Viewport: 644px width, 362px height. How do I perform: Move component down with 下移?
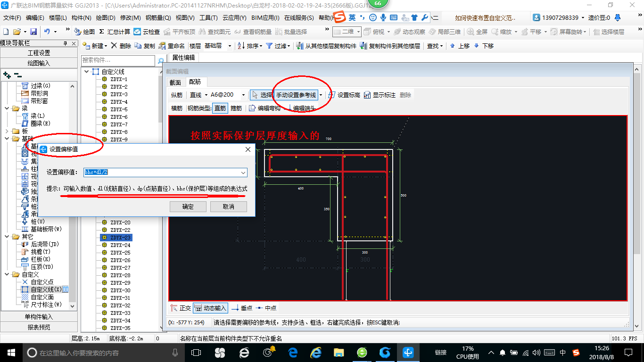coord(484,46)
